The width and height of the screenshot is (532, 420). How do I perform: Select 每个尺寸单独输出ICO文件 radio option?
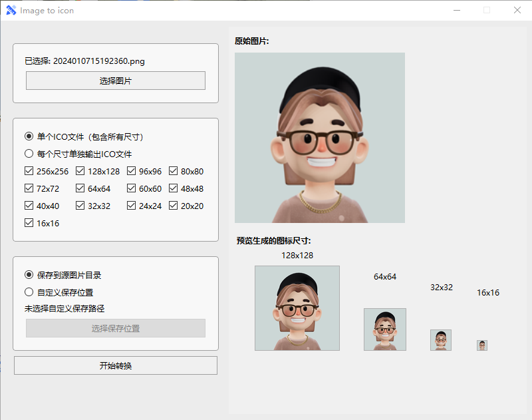[29, 154]
